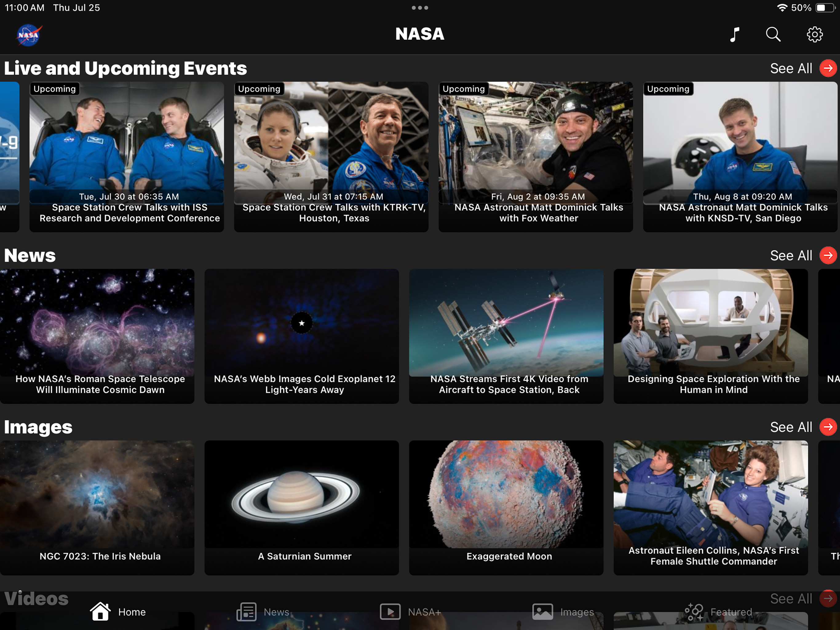Screen dimensions: 840x630
Task: Open Fox Weather Matt Dominick event card
Action: point(535,157)
